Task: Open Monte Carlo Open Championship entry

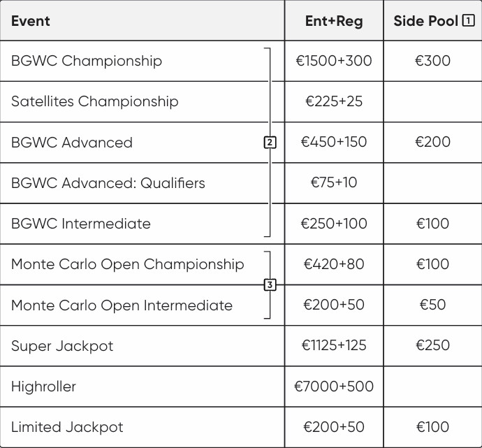Action: click(x=128, y=264)
